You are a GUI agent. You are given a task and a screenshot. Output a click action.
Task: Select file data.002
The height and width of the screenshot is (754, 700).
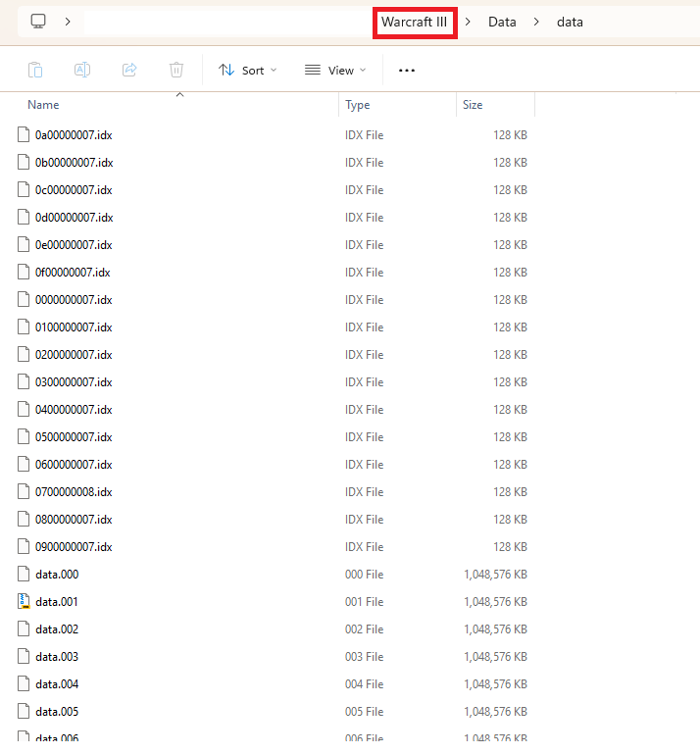coord(57,628)
